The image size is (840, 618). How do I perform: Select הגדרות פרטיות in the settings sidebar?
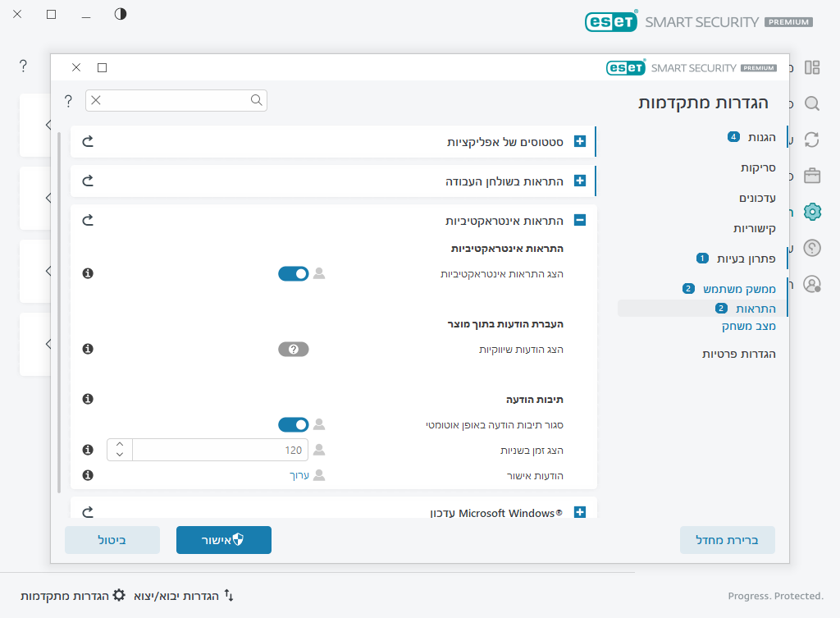tap(738, 354)
